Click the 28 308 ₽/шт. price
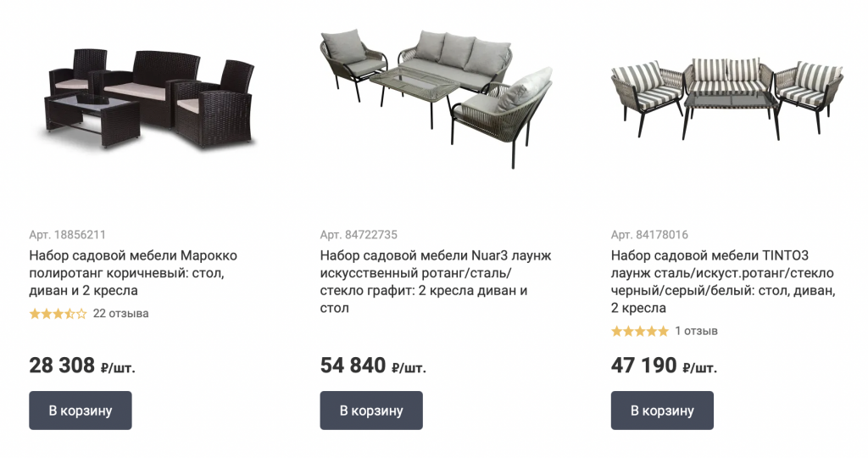 pyautogui.click(x=82, y=366)
